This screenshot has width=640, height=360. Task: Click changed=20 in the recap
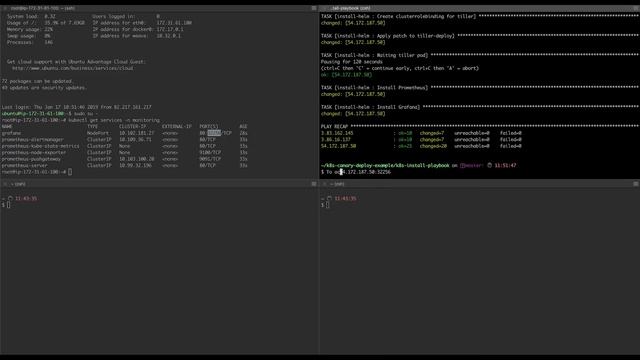[x=433, y=146]
